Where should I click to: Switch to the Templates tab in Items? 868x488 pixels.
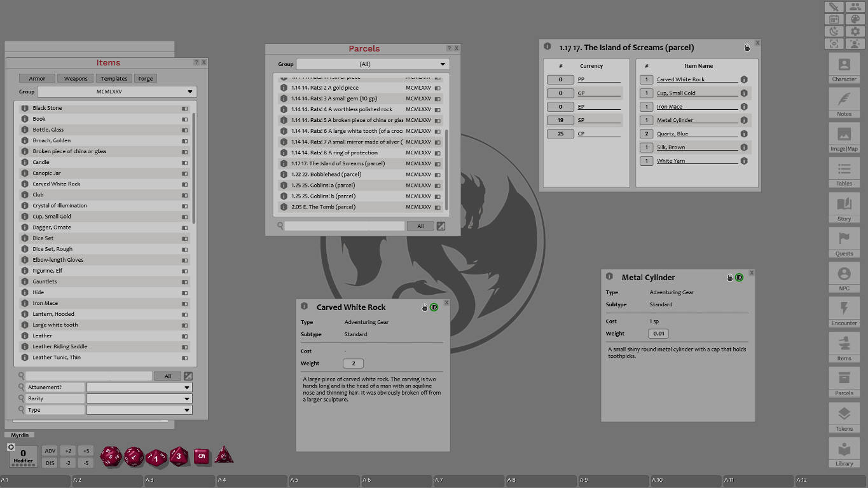[x=113, y=78]
